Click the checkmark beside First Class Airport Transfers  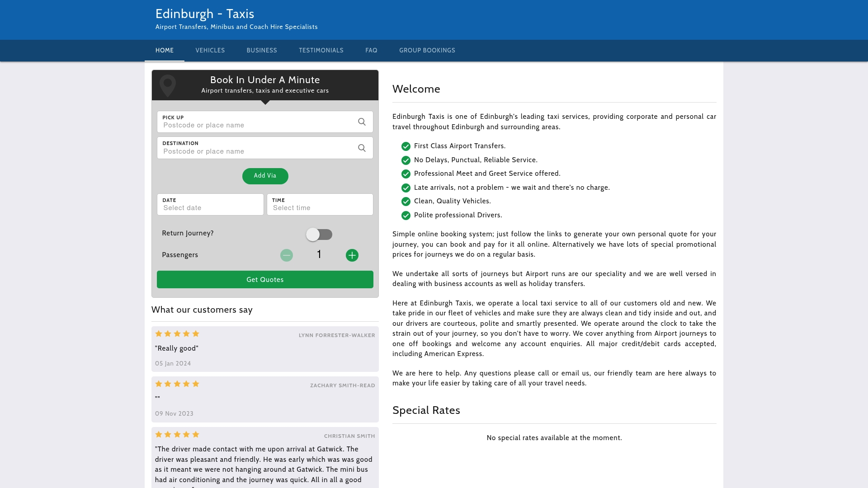pyautogui.click(x=406, y=146)
